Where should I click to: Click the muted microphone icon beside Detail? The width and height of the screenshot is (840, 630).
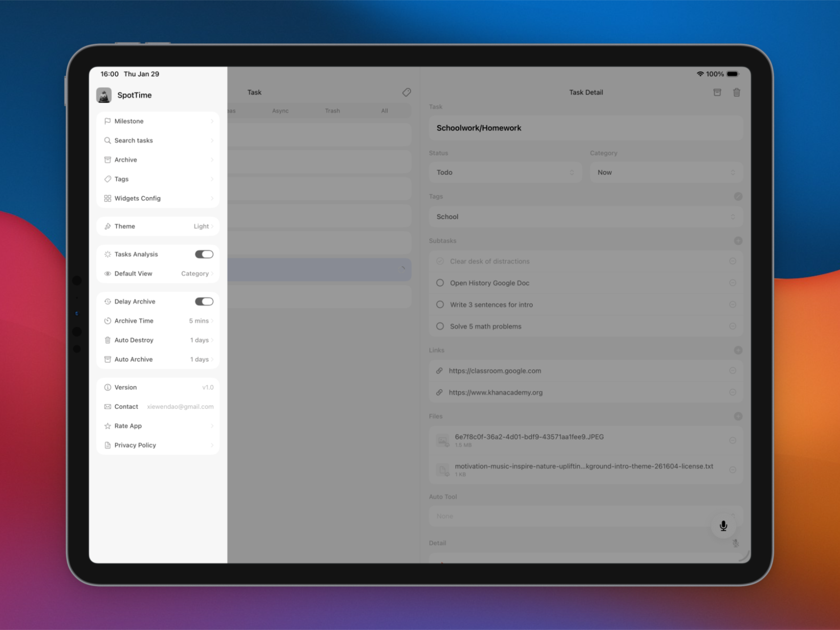coord(735,543)
